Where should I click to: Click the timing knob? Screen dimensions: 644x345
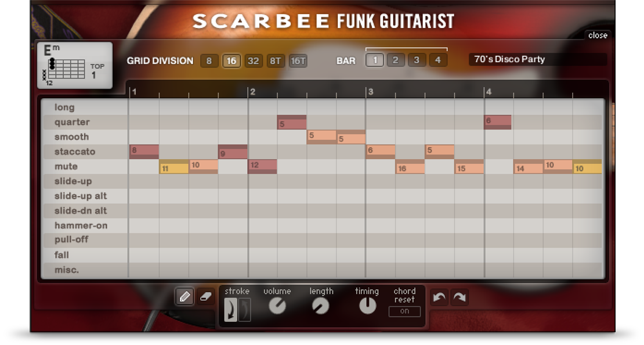(367, 306)
